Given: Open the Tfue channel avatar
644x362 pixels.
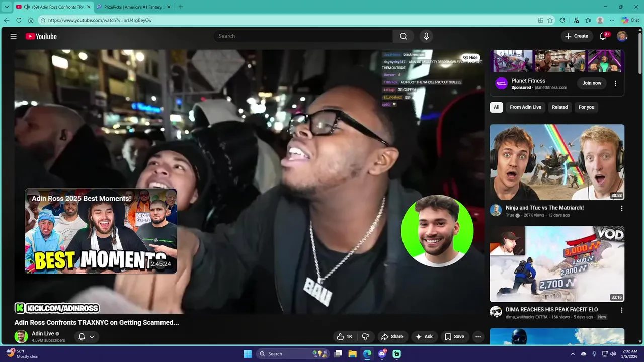Looking at the screenshot, I should click(496, 210).
